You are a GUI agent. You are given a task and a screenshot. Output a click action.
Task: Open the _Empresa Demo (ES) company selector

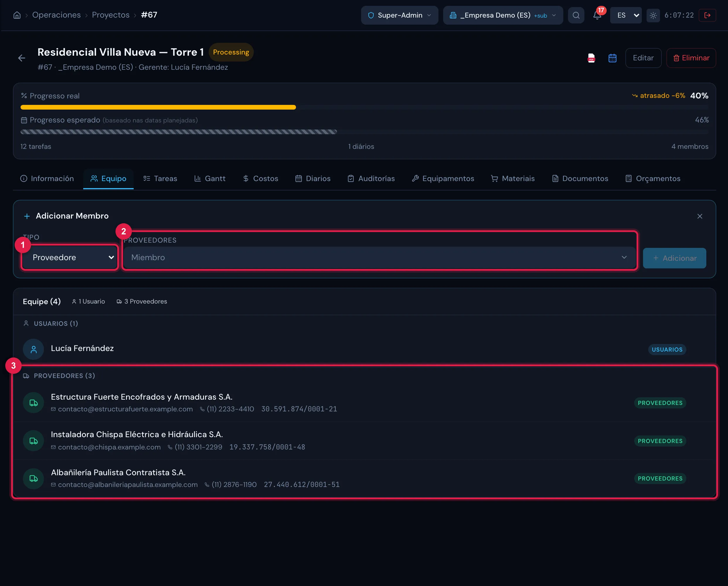503,15
